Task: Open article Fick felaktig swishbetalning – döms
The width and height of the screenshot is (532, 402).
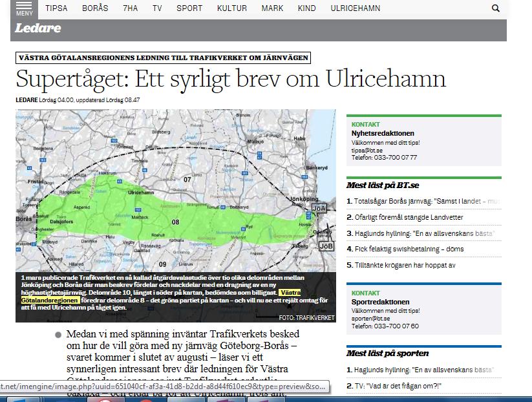Action: coord(405,249)
